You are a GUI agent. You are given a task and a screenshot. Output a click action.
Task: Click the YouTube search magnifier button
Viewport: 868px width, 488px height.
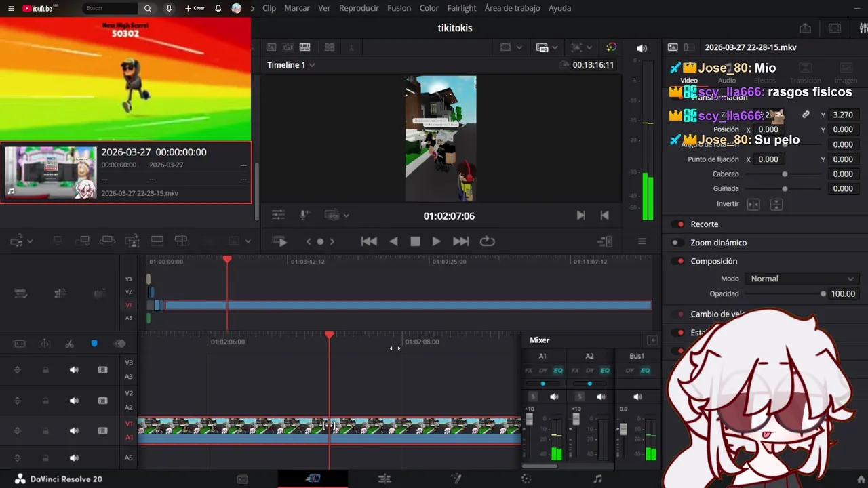click(148, 9)
